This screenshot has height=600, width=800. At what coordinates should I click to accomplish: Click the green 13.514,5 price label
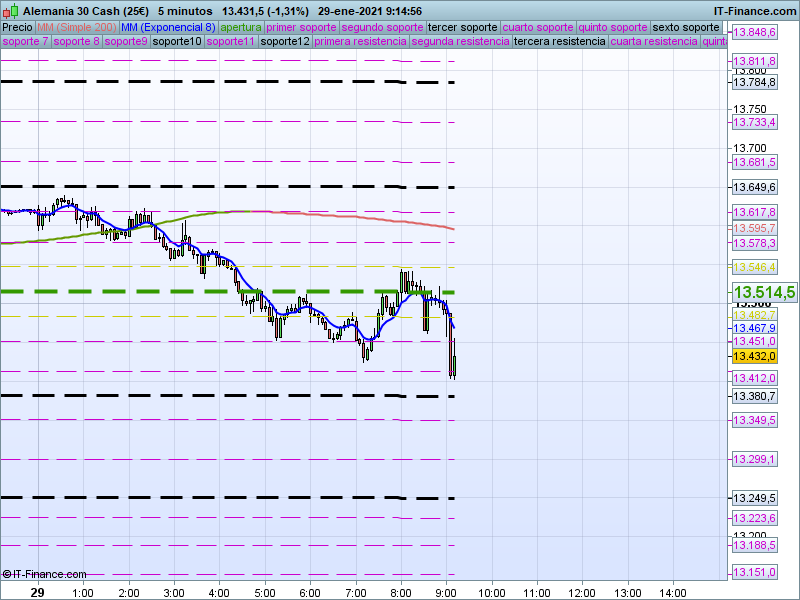coord(764,292)
